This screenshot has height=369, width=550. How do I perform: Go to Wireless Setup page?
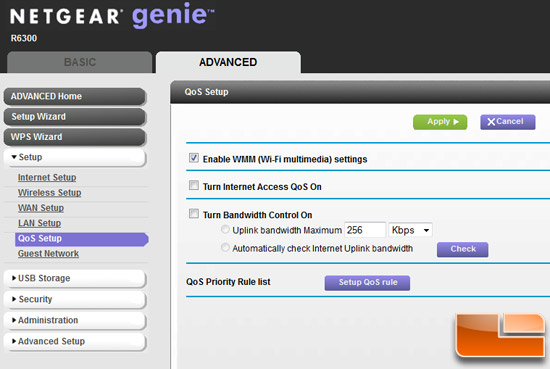(49, 193)
